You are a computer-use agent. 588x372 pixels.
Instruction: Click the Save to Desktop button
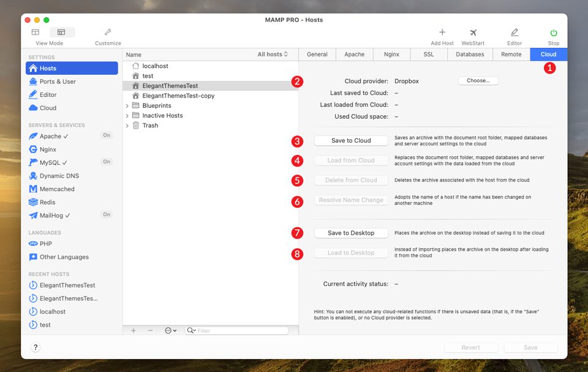pos(351,233)
